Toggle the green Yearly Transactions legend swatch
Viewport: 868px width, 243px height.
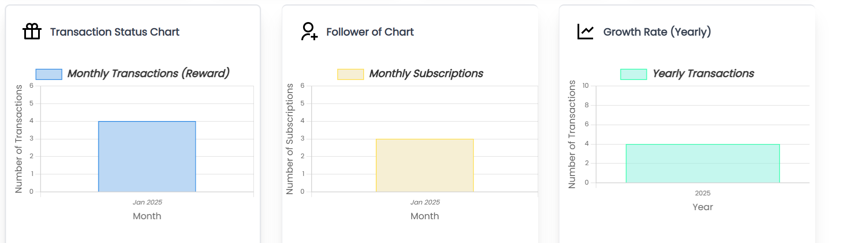point(633,74)
